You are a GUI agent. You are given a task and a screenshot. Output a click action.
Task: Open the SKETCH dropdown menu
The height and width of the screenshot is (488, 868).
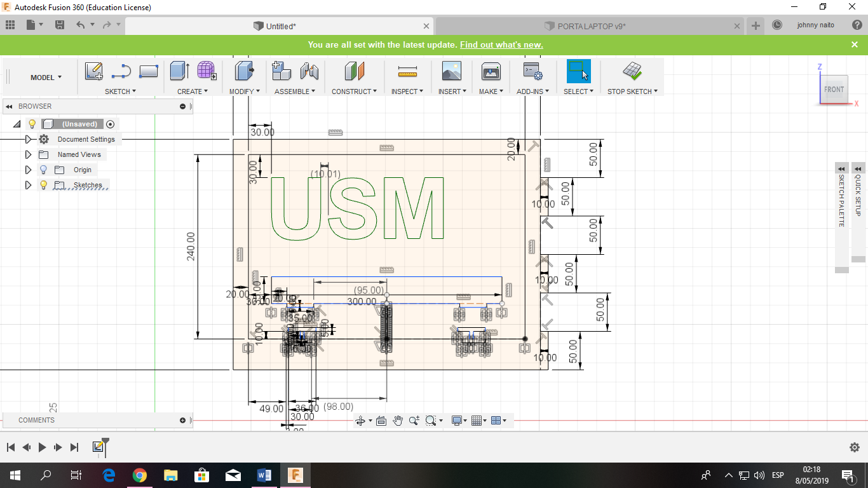(121, 91)
